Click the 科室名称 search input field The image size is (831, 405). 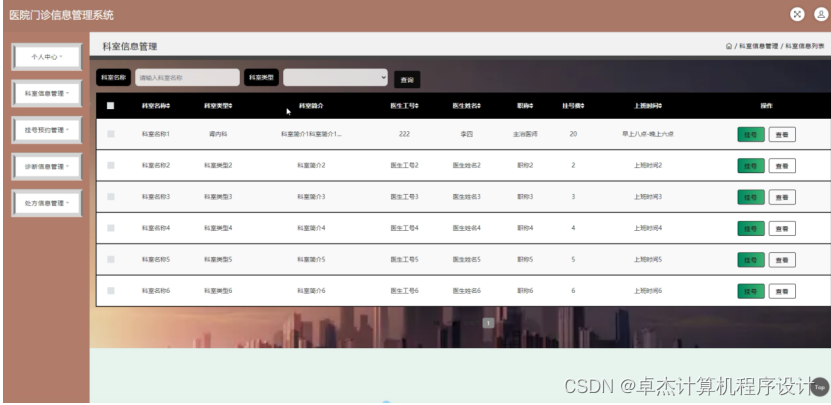tap(187, 77)
